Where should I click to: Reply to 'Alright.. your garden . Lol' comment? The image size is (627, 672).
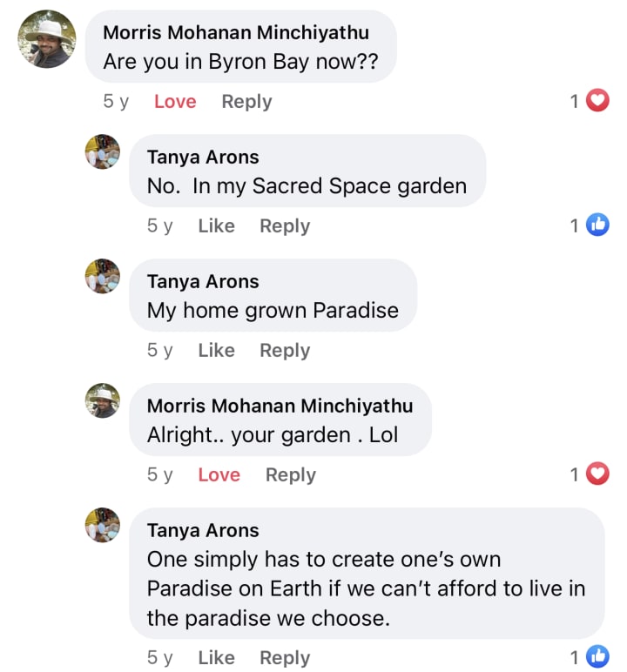(291, 474)
